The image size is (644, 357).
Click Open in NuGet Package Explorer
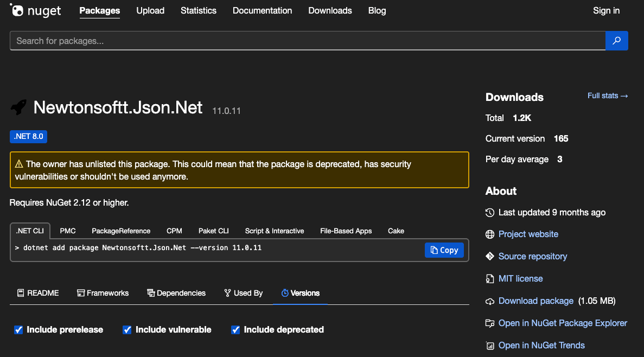click(563, 323)
